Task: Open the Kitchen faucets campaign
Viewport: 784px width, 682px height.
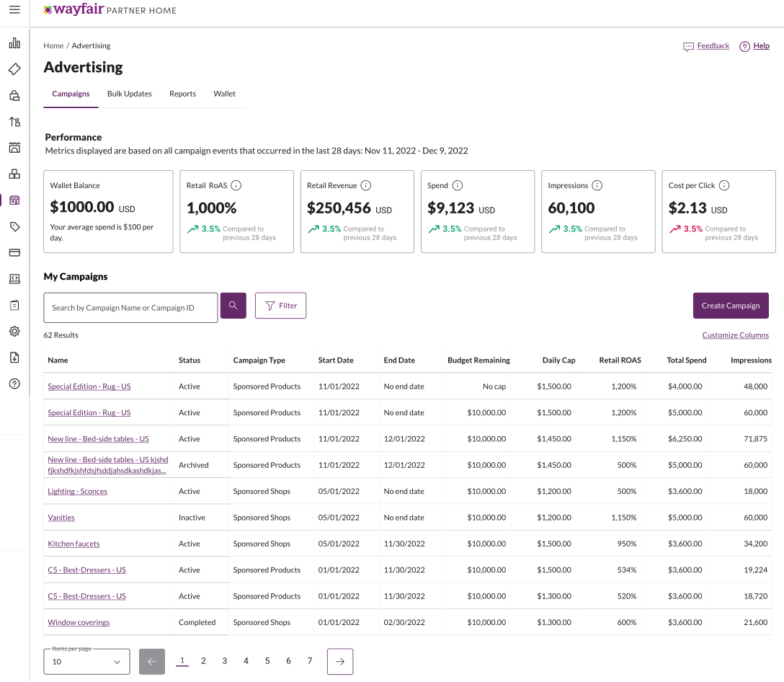Action: point(73,544)
